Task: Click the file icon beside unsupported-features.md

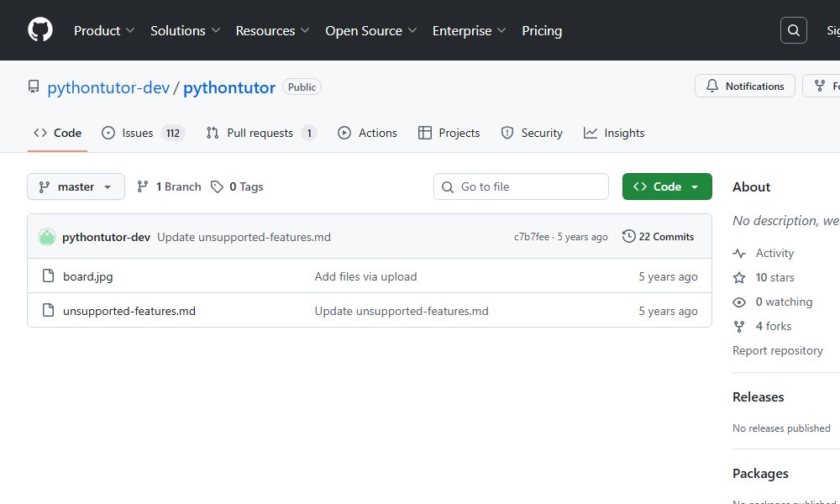Action: [x=48, y=311]
